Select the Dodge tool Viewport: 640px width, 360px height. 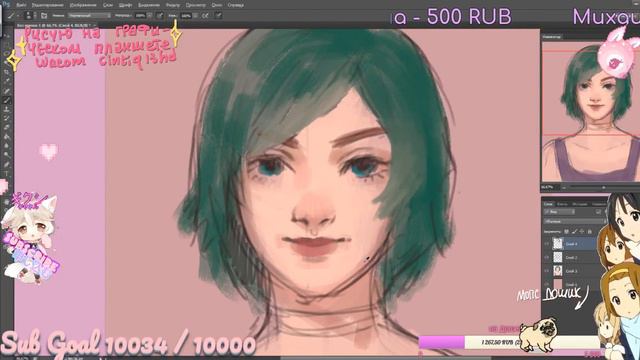(7, 154)
